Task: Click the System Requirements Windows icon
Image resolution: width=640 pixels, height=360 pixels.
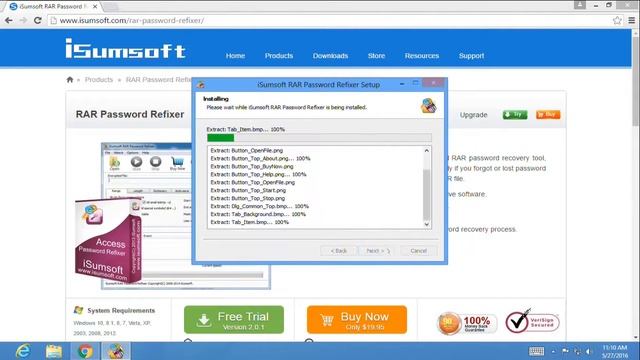Action: pos(78,311)
